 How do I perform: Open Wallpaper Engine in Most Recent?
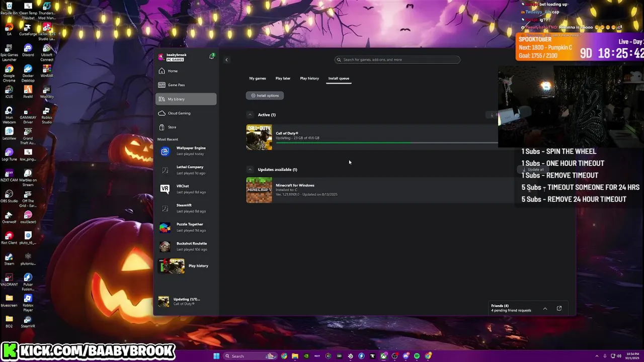(186, 151)
